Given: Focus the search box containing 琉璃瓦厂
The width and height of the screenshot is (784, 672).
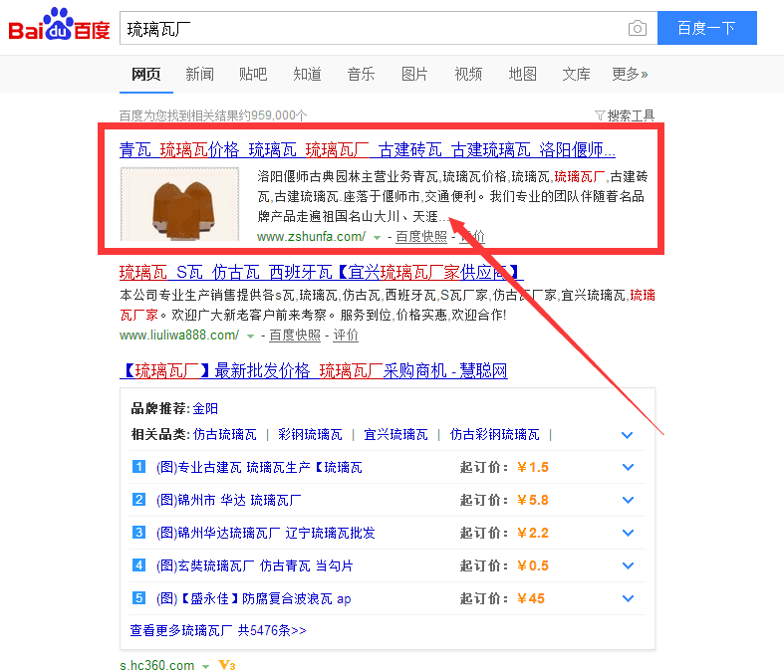Looking at the screenshot, I should coord(369,29).
